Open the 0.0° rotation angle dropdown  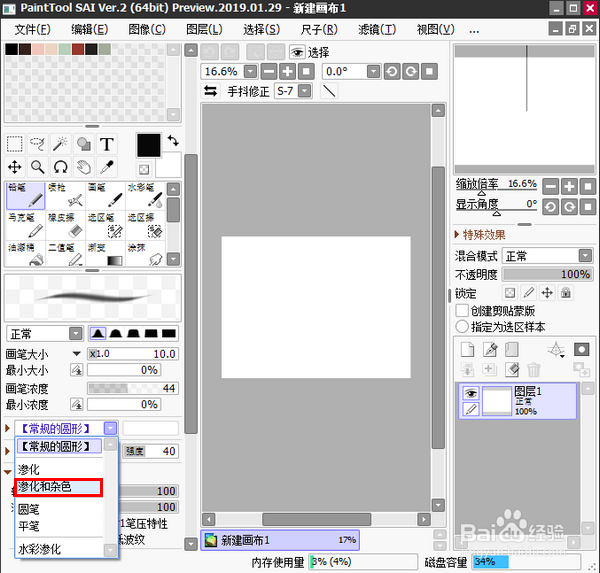click(373, 72)
